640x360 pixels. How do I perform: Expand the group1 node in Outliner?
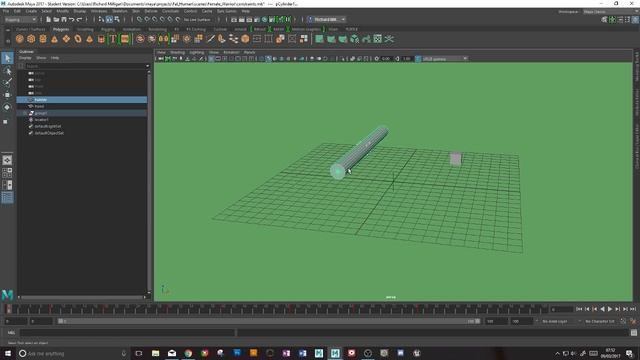25,113
